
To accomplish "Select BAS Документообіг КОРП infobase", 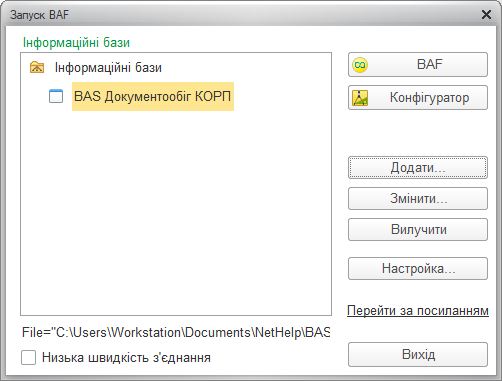I will 153,97.
